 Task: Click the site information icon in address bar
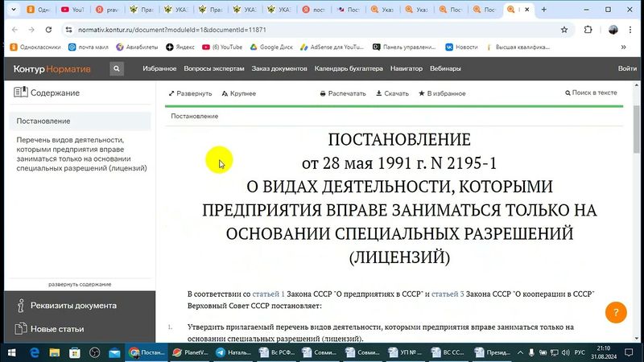pyautogui.click(x=68, y=30)
